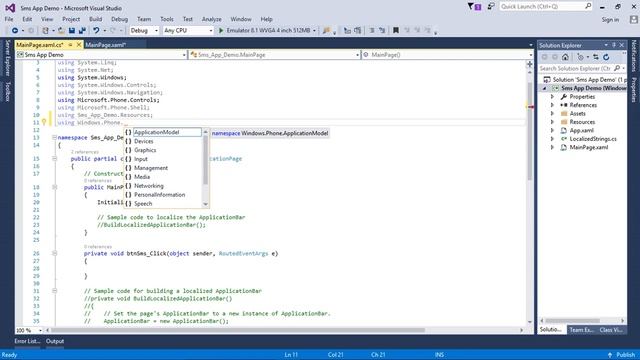Collapse the namespace block on line 13
This screenshot has width=640, height=360.
(54, 138)
